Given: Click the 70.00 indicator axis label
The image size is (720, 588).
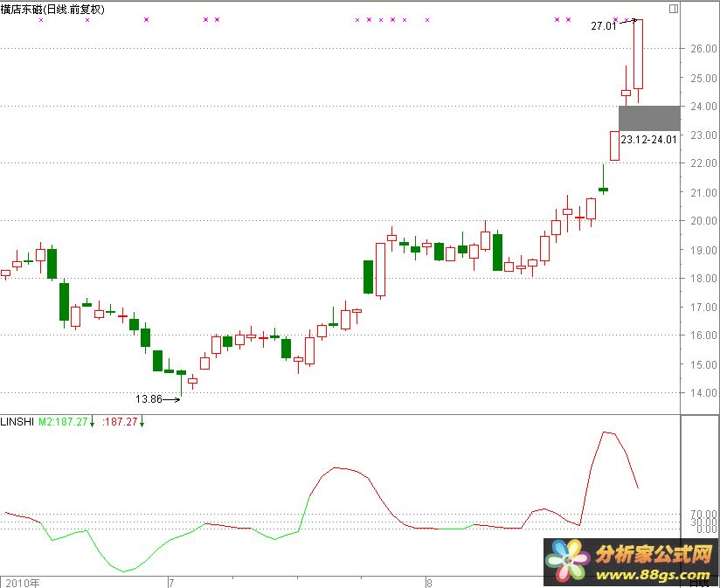Looking at the screenshot, I should 705,514.
